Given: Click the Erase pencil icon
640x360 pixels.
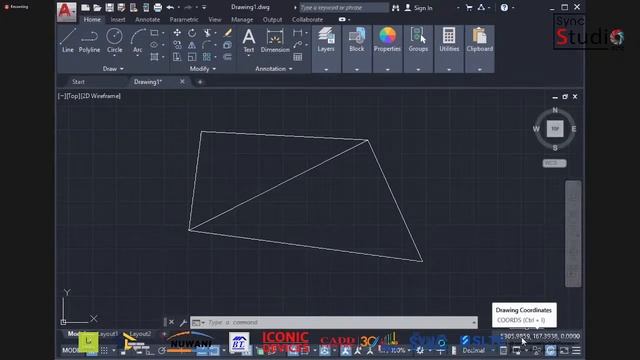Looking at the screenshot, I should pos(227,33).
